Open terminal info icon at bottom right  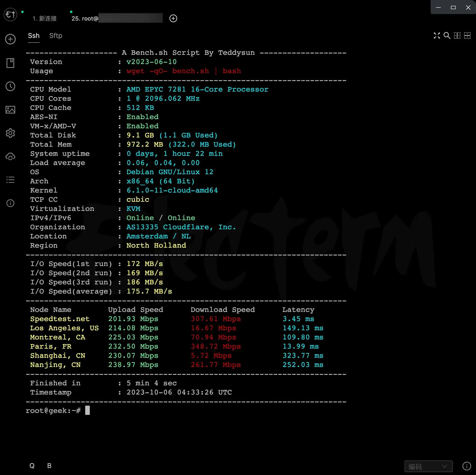467,466
